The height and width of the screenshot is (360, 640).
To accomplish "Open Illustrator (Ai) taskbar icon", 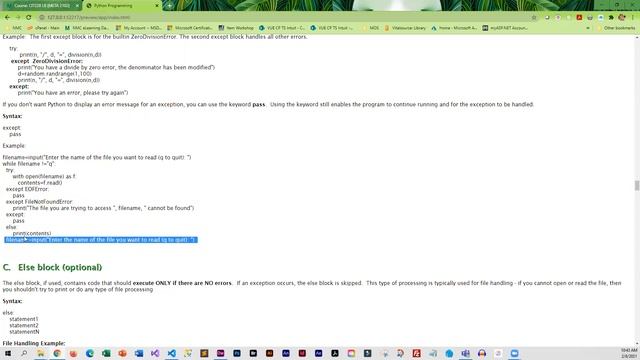I will coord(269,353).
